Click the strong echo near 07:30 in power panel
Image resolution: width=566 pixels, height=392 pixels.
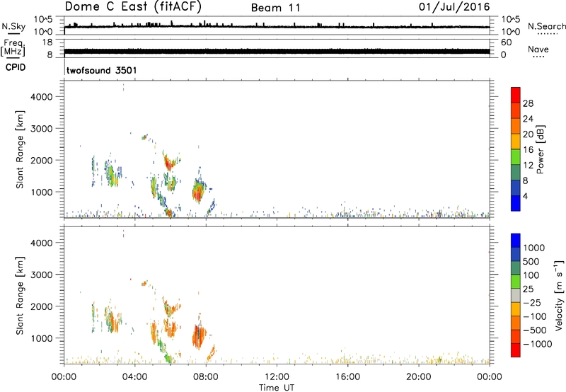coord(198,192)
